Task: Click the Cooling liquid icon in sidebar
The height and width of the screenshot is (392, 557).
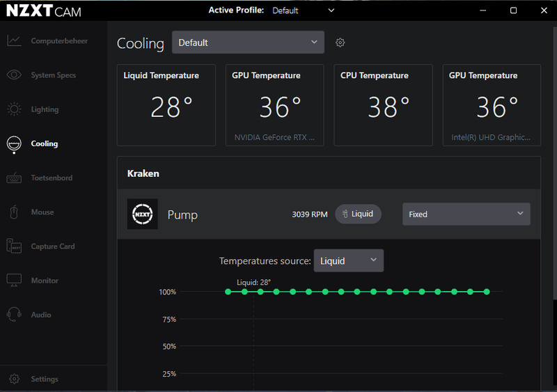Action: 14,143
